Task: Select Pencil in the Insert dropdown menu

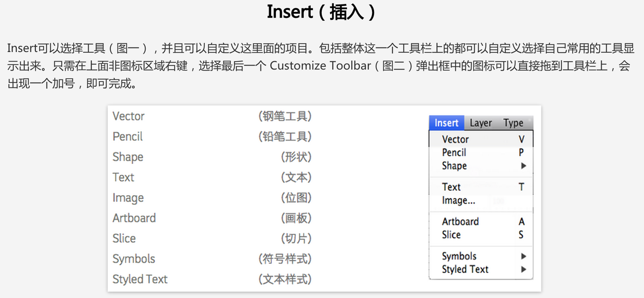Action: 454,152
